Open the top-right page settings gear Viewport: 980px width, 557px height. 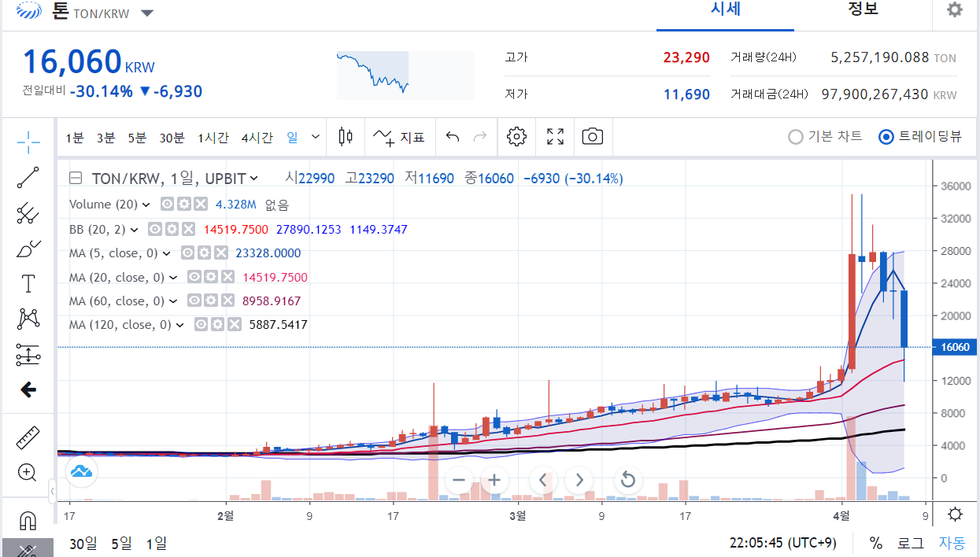954,10
